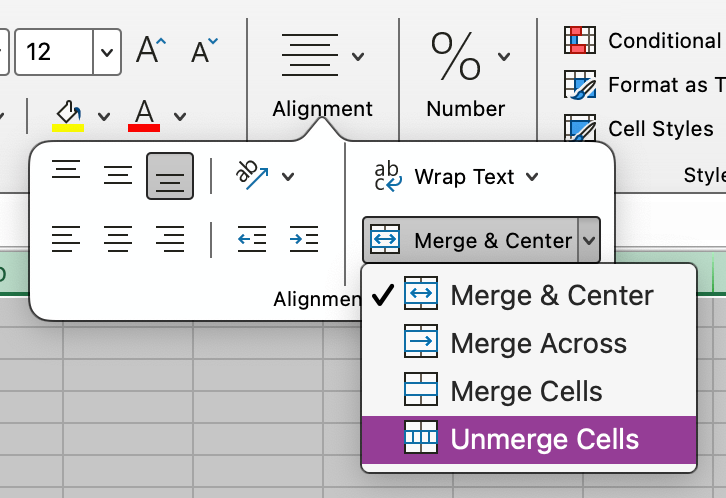Click the Increase Indent icon
This screenshot has height=498, width=726.
(303, 239)
